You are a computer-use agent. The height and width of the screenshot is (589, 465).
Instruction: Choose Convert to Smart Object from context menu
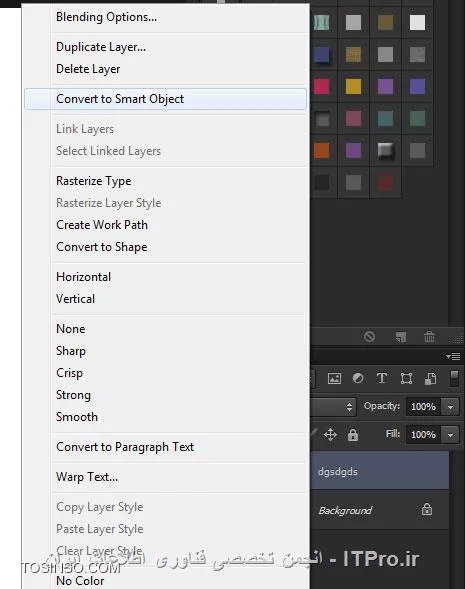pyautogui.click(x=165, y=99)
